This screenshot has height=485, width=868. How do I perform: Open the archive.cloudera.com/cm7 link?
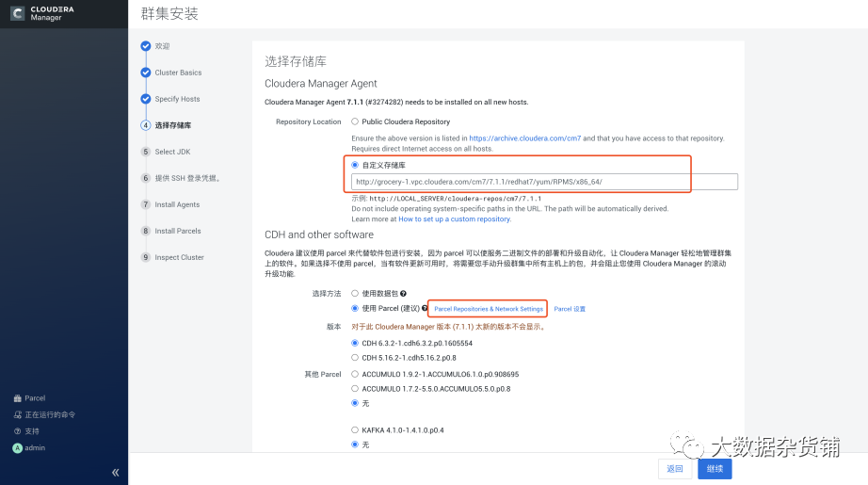pos(524,138)
